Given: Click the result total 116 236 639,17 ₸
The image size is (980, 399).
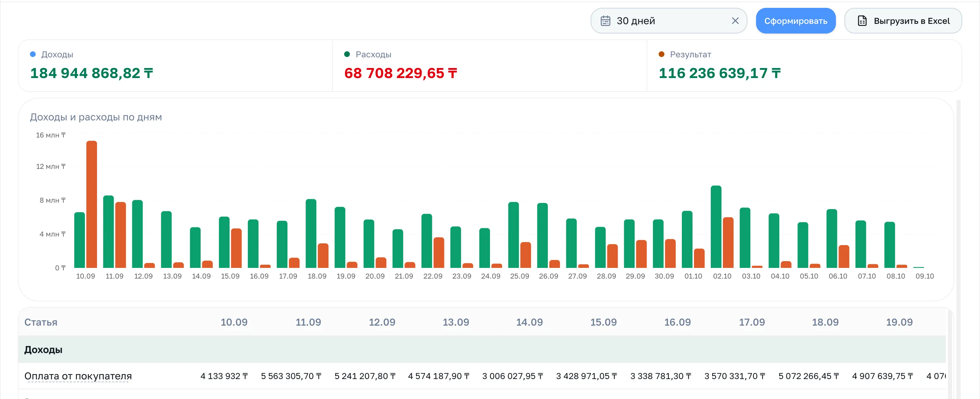Looking at the screenshot, I should [x=719, y=73].
